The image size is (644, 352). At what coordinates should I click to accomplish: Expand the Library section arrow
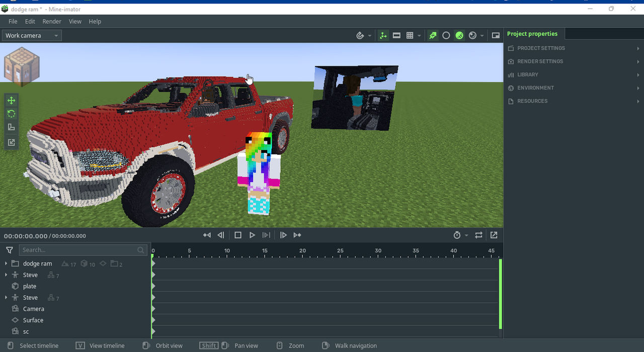pyautogui.click(x=638, y=74)
